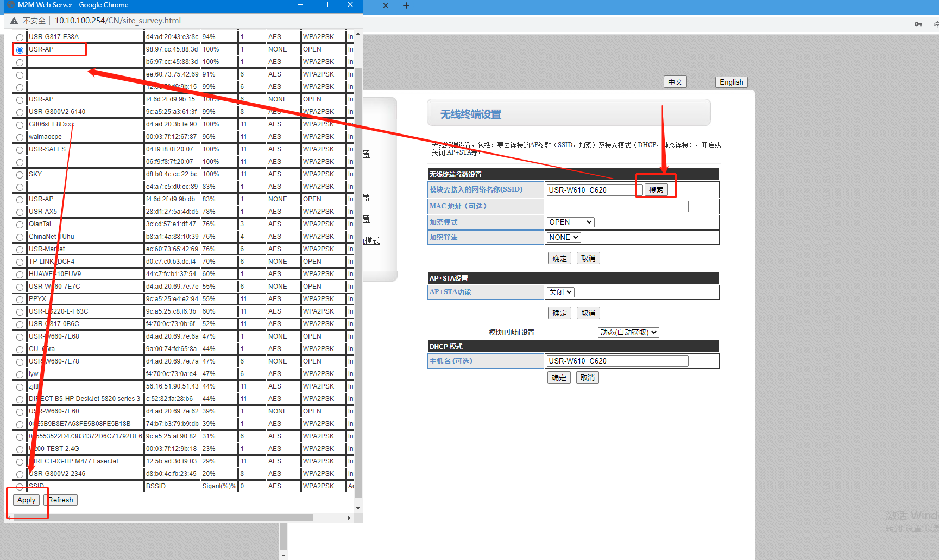Click the MAC 地址 input field

(617, 206)
